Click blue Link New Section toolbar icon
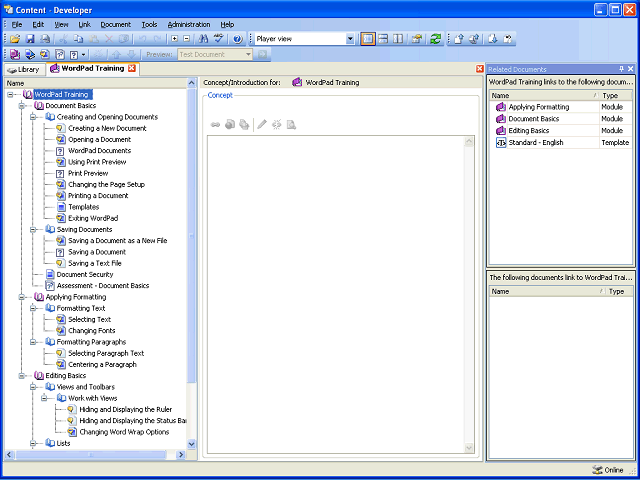 30,54
